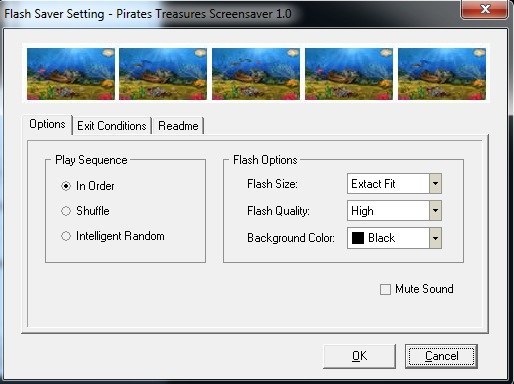Click the second underwater preview thumbnail
The image size is (514, 384).
(163, 74)
